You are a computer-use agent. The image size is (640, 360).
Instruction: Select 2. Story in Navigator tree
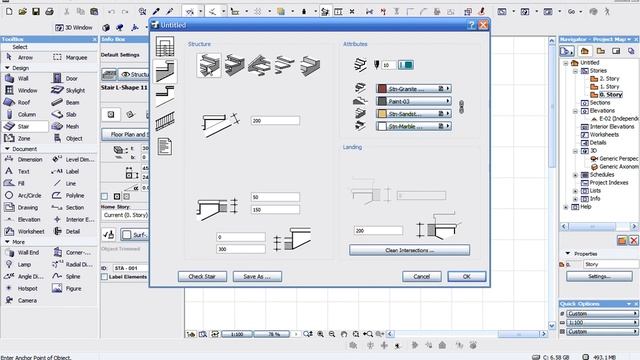609,79
